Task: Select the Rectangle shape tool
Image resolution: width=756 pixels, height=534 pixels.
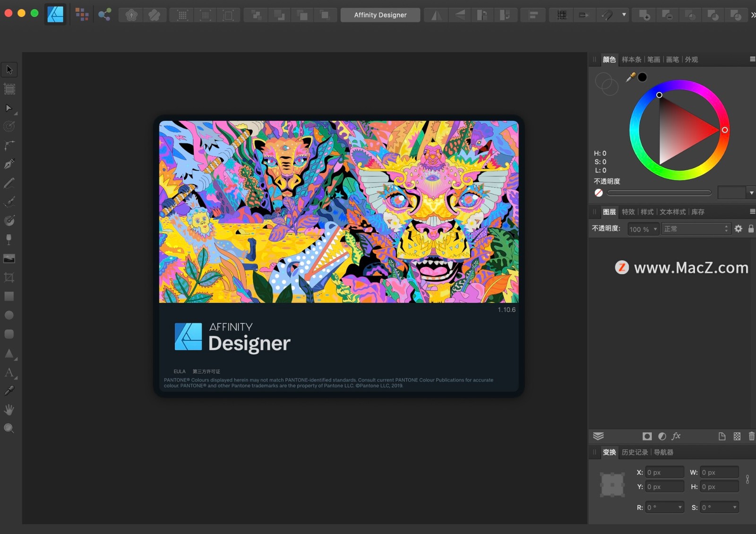Action: (x=9, y=296)
